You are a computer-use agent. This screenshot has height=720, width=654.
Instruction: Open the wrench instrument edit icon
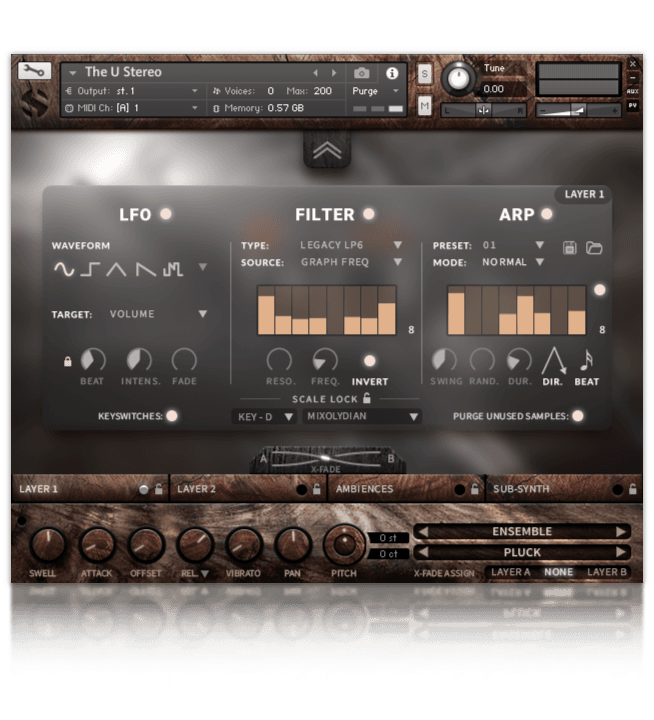[x=34, y=71]
